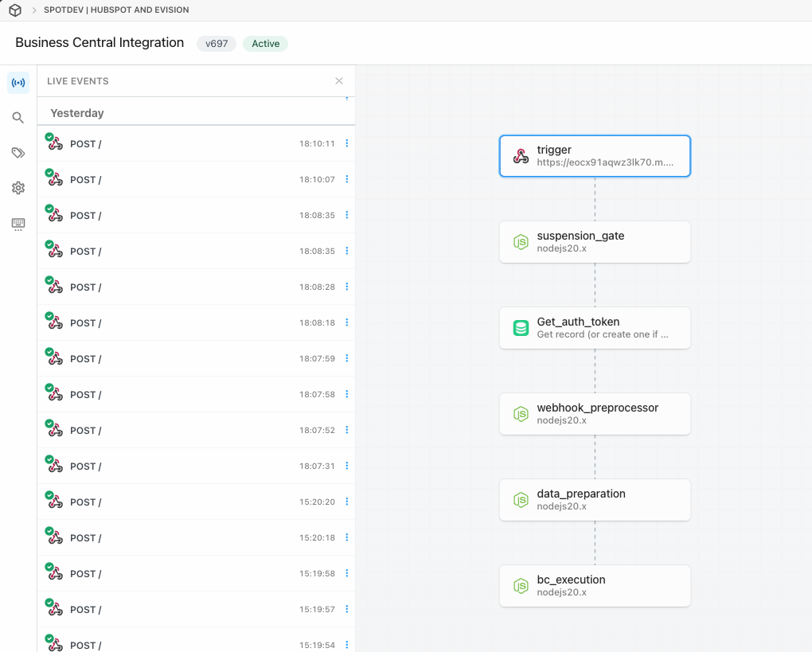Open settings gear in left sidebar
Image resolution: width=812 pixels, height=652 pixels.
[x=18, y=188]
